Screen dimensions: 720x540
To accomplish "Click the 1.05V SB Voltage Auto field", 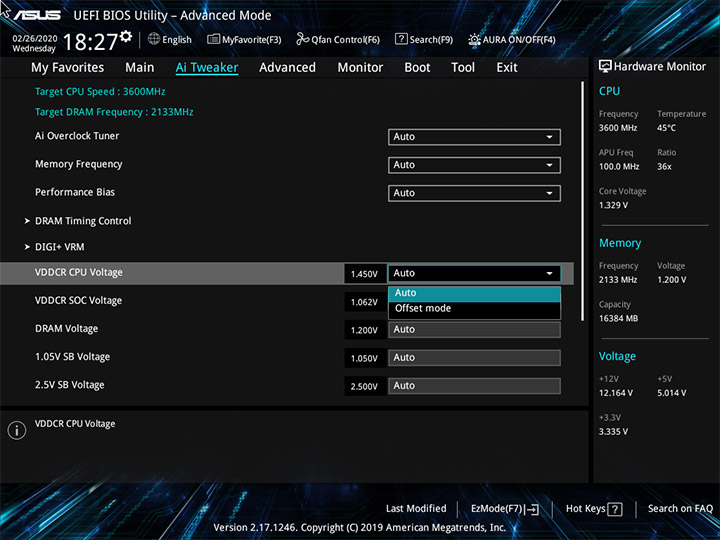I will click(x=474, y=358).
